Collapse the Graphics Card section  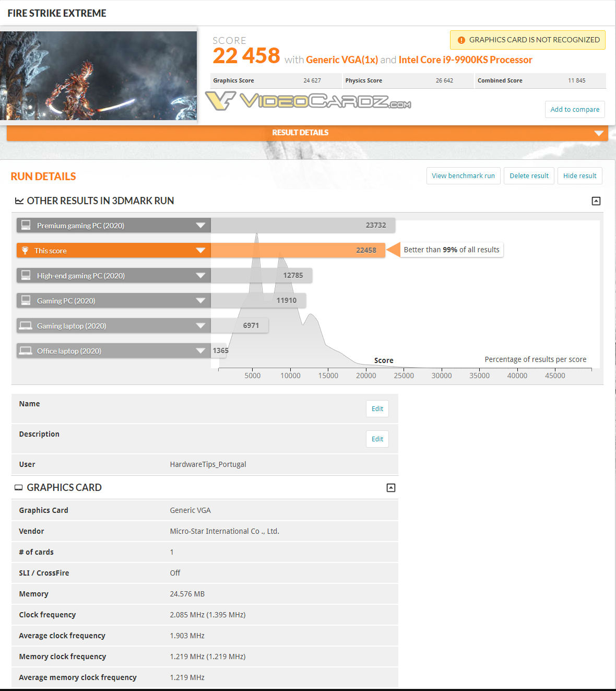[391, 488]
